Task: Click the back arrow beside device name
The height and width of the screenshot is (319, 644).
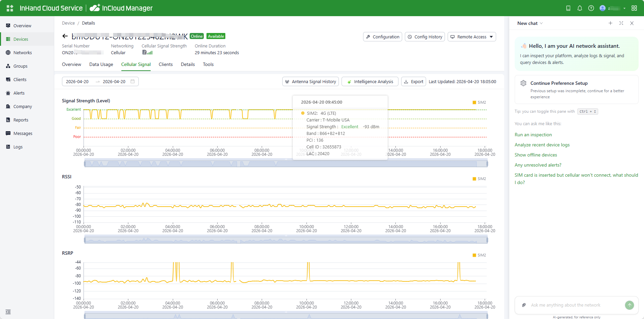Action: click(65, 36)
